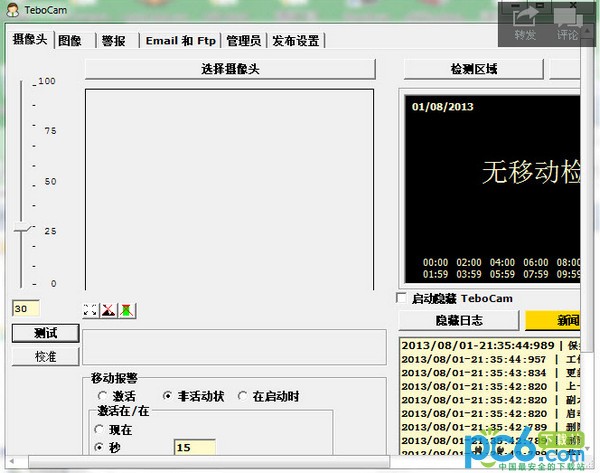Open the 发布设置 tab
The image size is (600, 473).
click(296, 41)
